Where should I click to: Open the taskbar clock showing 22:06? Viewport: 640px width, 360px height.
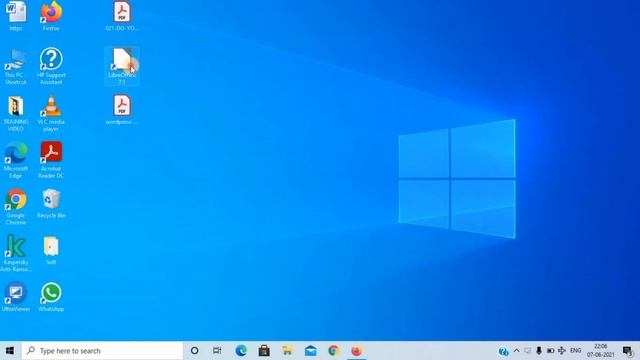(x=600, y=351)
